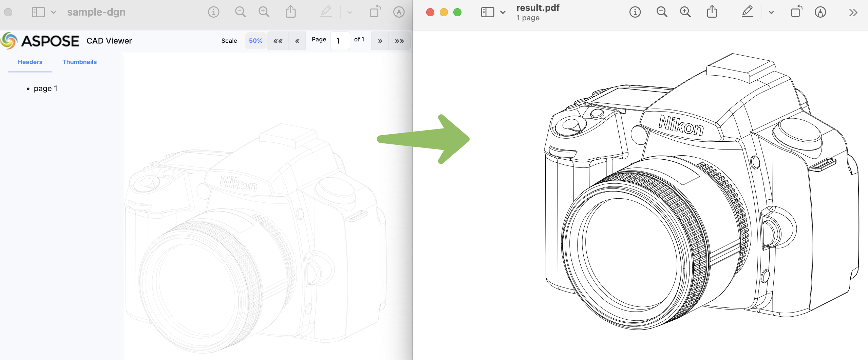The width and height of the screenshot is (868, 360).
Task: Share result.pdf using the share icon
Action: pyautogui.click(x=712, y=12)
